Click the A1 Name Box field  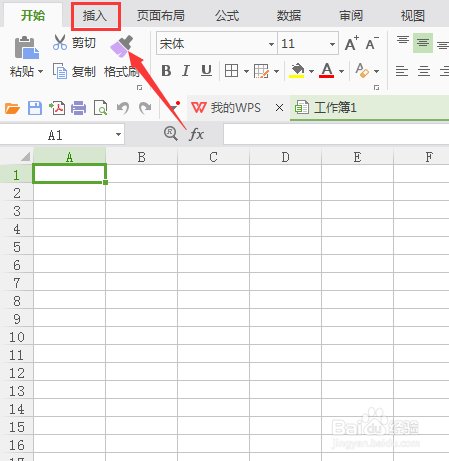pos(56,135)
